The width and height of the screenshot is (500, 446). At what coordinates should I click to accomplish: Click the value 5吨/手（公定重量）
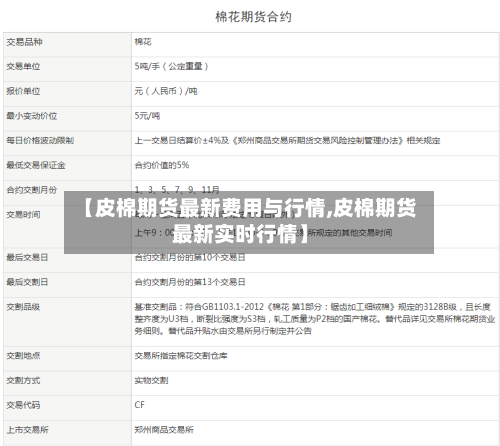point(172,66)
